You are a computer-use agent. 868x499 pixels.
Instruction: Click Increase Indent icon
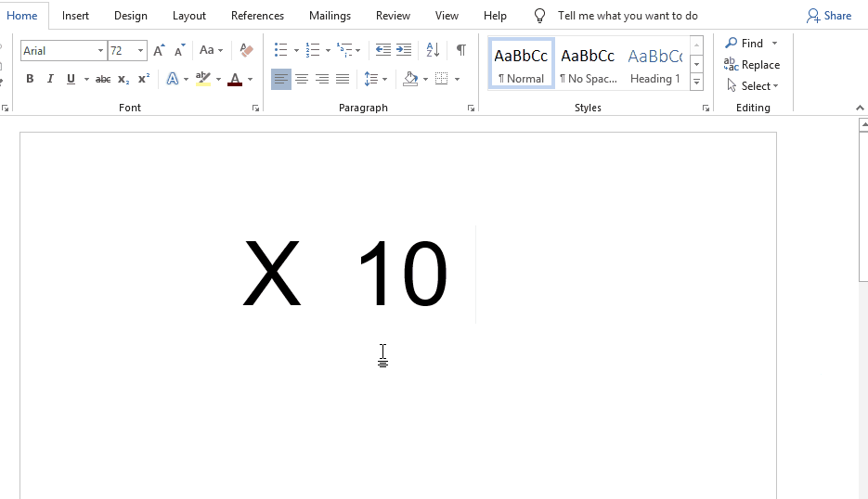click(x=404, y=50)
